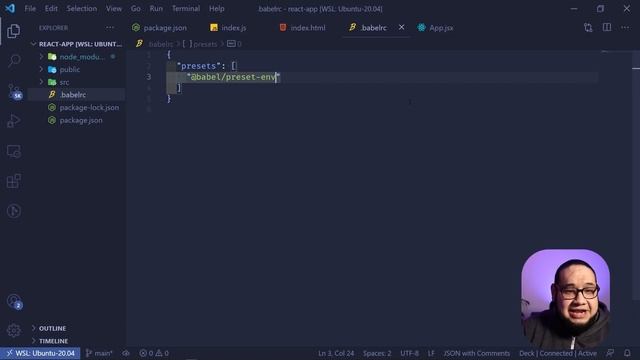Open the Explorer more actions ellipsis
The image size is (640, 360).
[110, 28]
